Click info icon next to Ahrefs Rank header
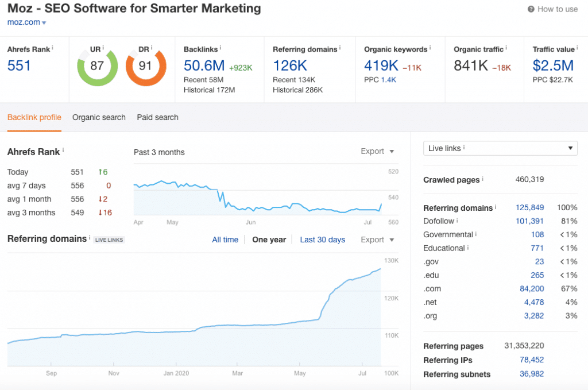The image size is (588, 390). pos(52,48)
